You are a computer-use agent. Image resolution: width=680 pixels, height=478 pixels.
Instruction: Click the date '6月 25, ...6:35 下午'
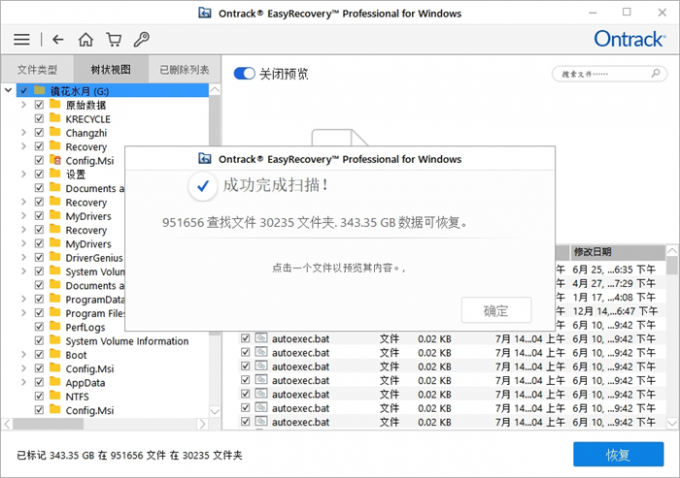pos(614,269)
